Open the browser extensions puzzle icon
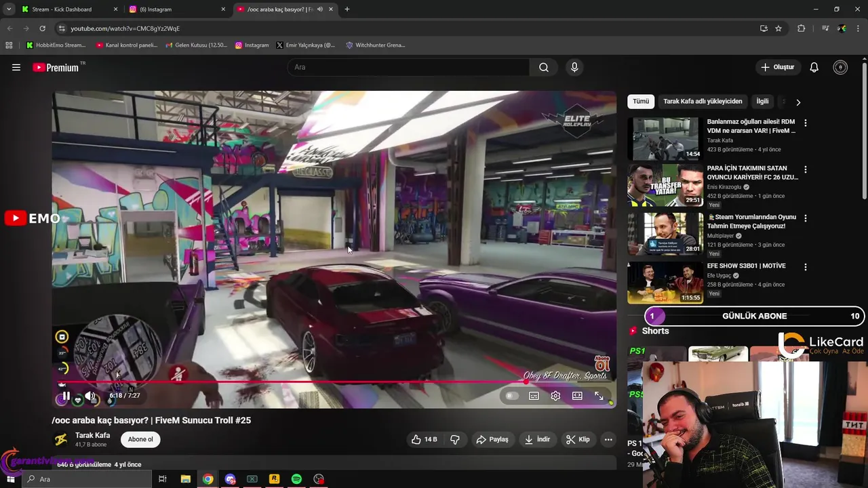Image resolution: width=868 pixels, height=488 pixels. [801, 28]
